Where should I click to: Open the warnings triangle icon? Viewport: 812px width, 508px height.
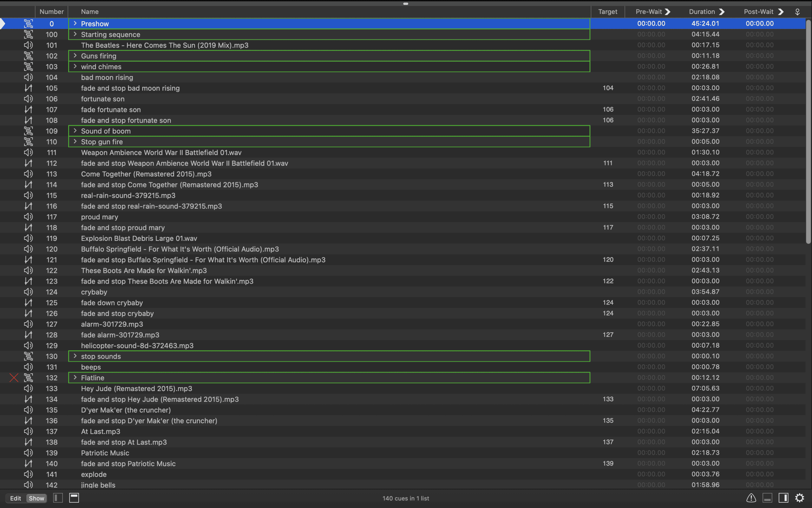[x=751, y=498]
